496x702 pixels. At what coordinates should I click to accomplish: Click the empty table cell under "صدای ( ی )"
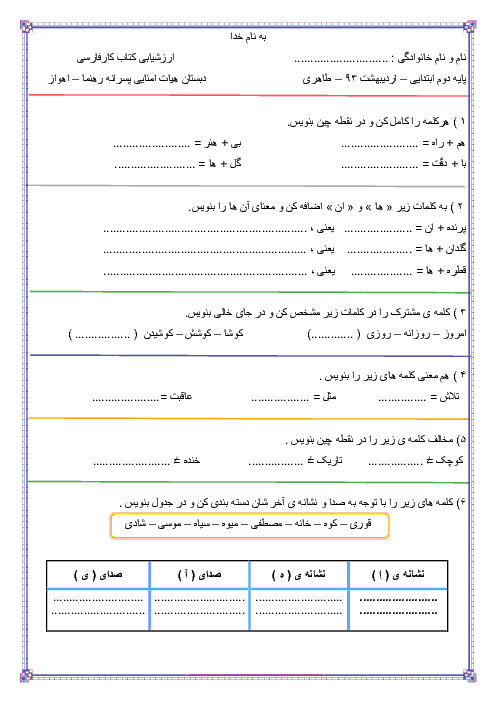[x=98, y=609]
